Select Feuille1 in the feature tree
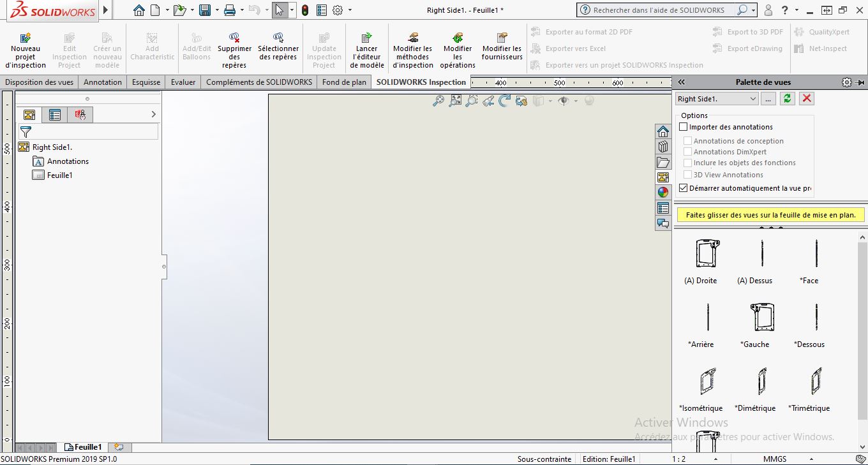868x465 pixels. click(x=52, y=175)
